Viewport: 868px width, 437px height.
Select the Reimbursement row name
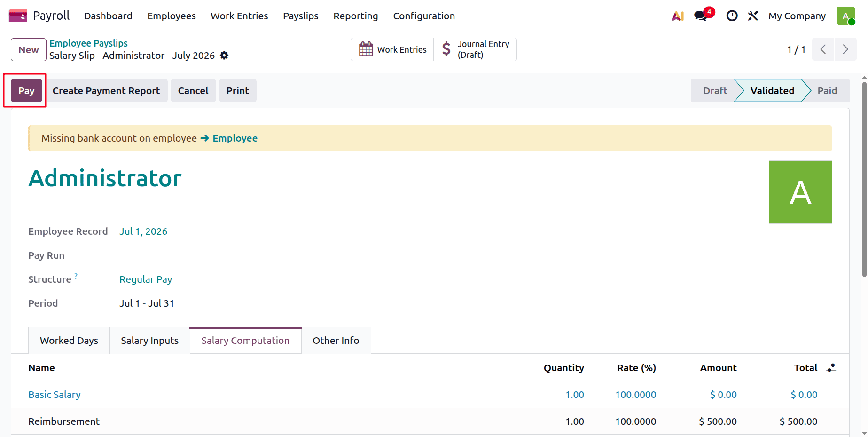[64, 421]
